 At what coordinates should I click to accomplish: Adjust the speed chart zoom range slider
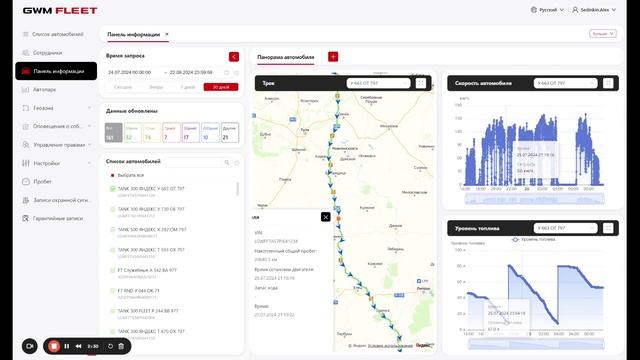(x=534, y=199)
